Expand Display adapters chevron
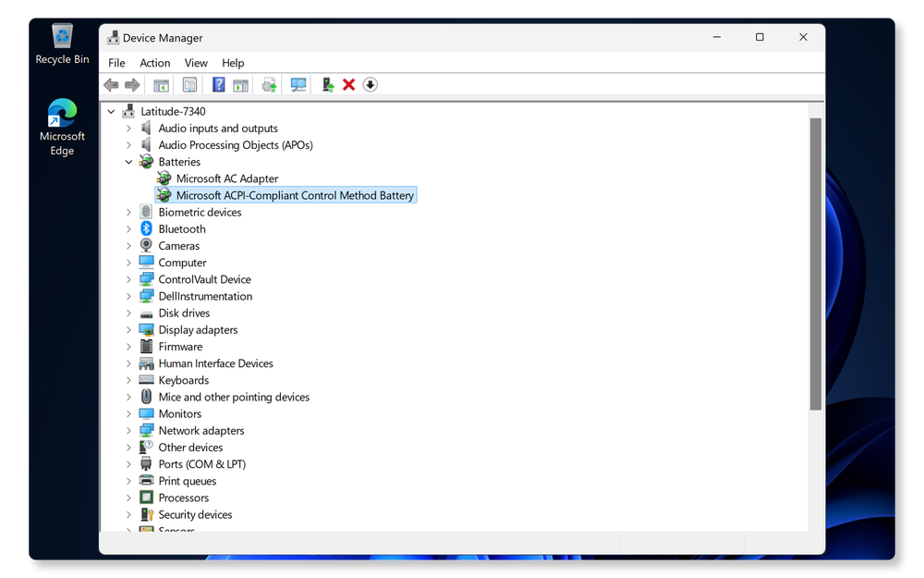The height and width of the screenshot is (578, 924). pos(128,330)
